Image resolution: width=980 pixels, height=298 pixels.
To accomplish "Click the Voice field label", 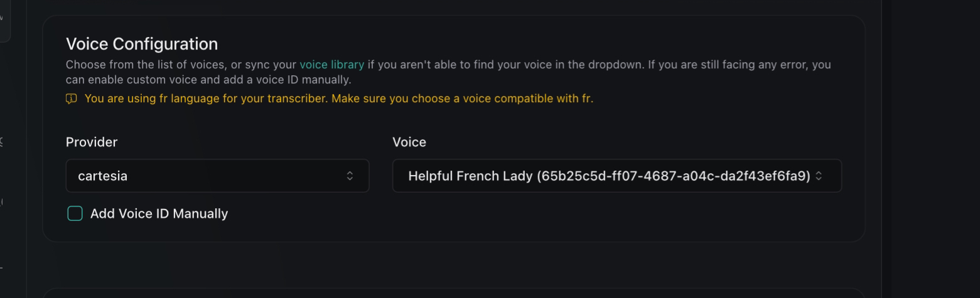I will (x=409, y=142).
